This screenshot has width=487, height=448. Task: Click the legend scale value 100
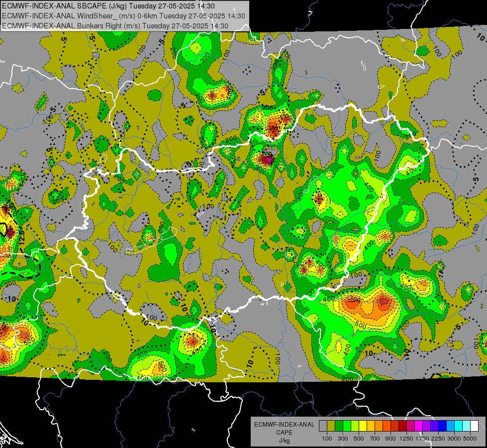(x=327, y=439)
